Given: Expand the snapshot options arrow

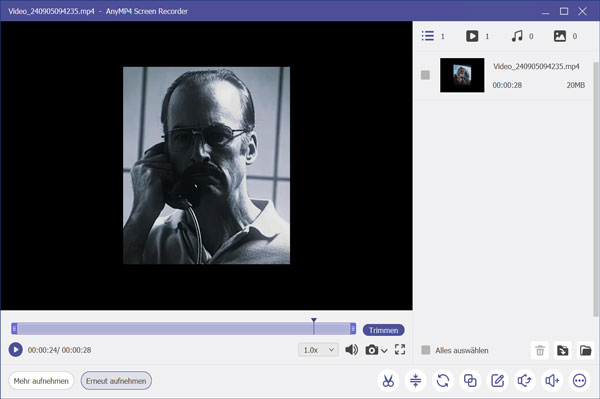Looking at the screenshot, I should point(384,350).
